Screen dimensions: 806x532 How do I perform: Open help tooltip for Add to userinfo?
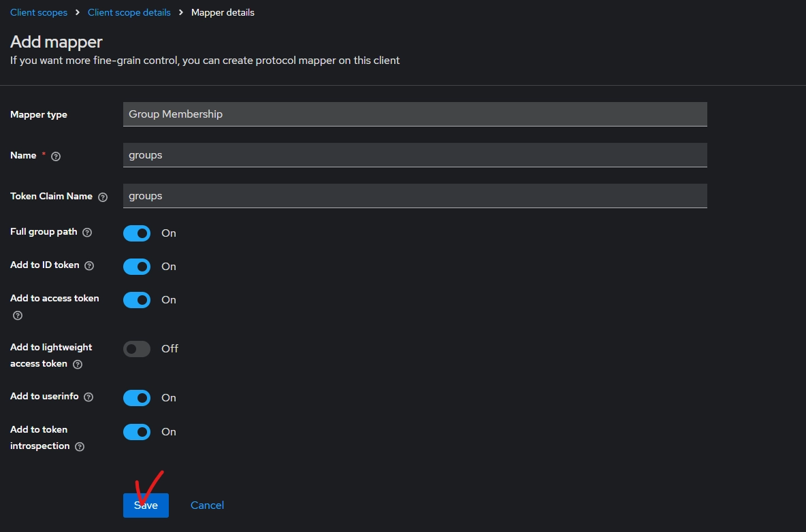point(88,397)
